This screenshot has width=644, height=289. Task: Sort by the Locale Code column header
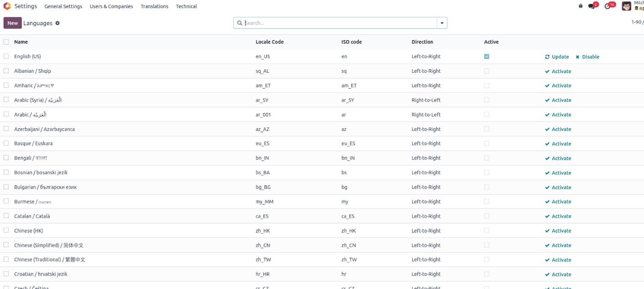tap(270, 42)
